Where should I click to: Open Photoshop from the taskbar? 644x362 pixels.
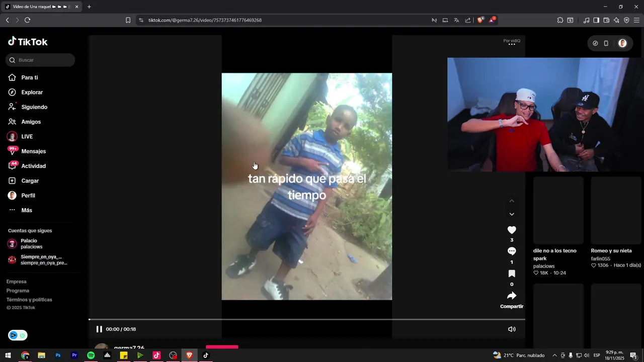point(58,355)
